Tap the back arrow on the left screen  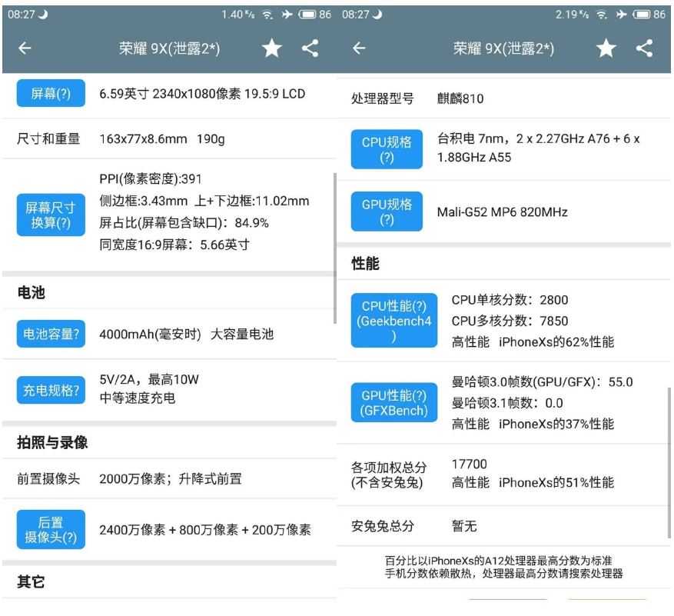[x=25, y=48]
